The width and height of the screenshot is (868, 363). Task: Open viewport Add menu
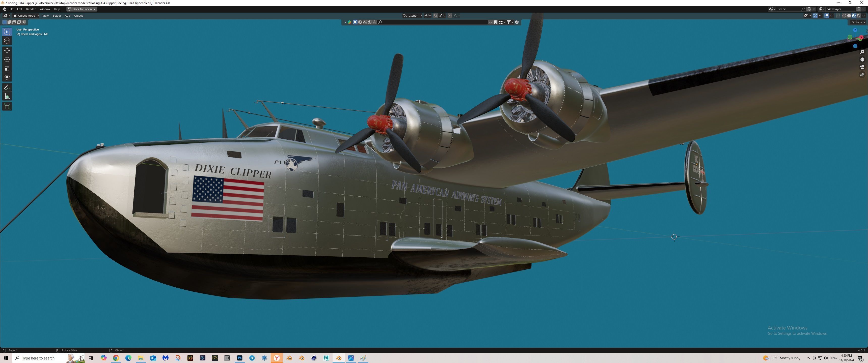point(67,15)
